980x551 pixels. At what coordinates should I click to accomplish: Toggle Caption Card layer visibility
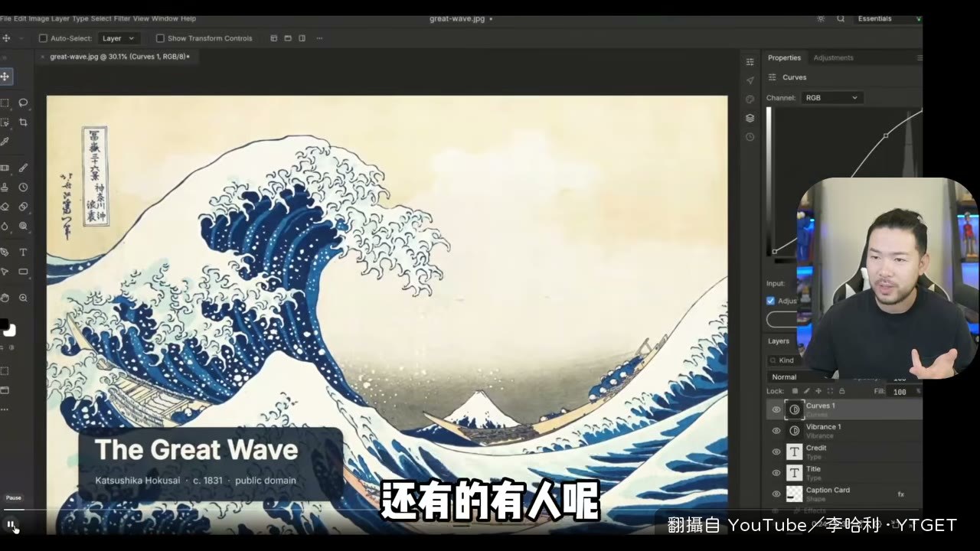point(776,494)
